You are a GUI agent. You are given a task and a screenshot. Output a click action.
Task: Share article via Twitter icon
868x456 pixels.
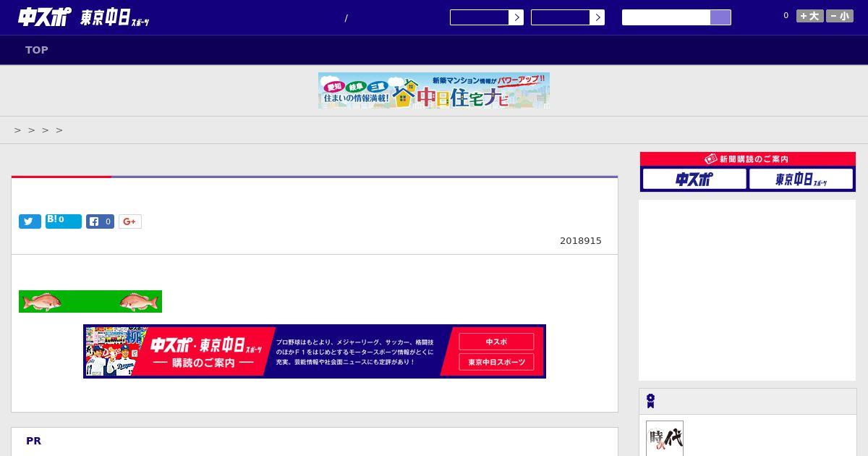point(30,221)
